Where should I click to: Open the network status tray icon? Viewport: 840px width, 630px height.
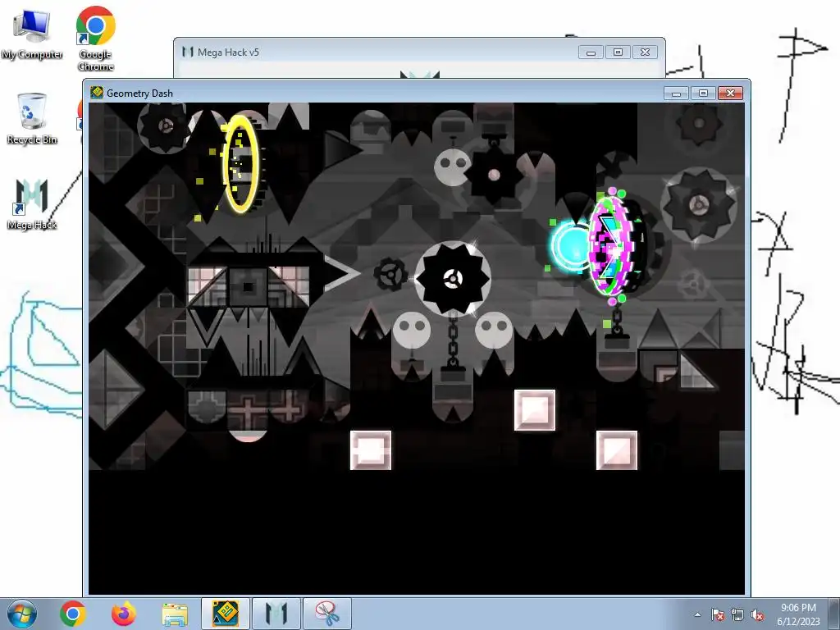click(737, 614)
